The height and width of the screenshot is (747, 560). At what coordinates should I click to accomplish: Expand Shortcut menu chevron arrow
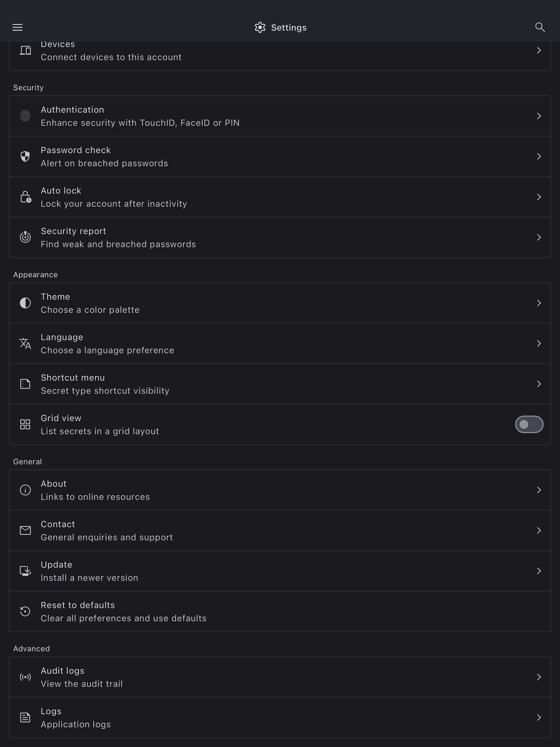[539, 384]
